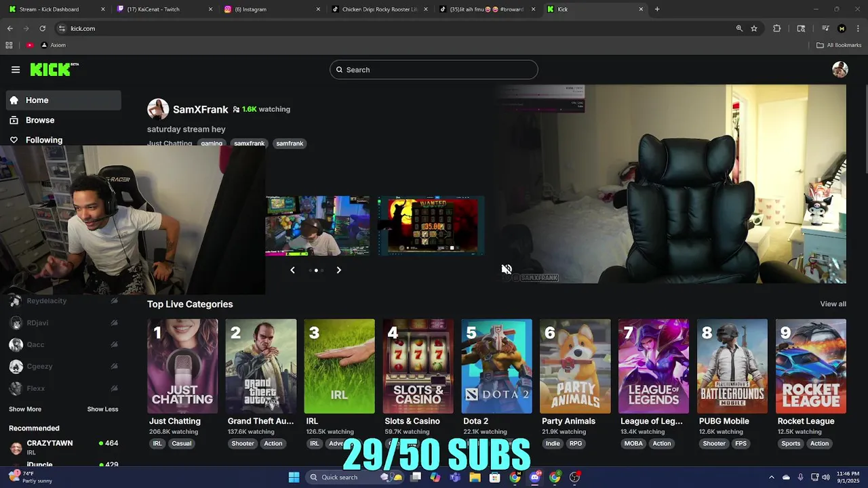This screenshot has height=488, width=868.
Task: Open the Chrome extensions puzzle icon
Action: tap(777, 28)
